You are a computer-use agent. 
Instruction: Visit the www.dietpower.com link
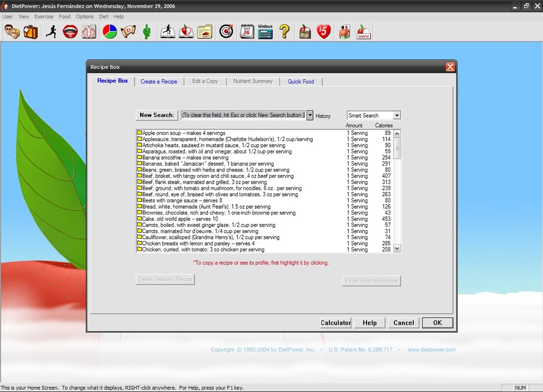click(x=431, y=350)
